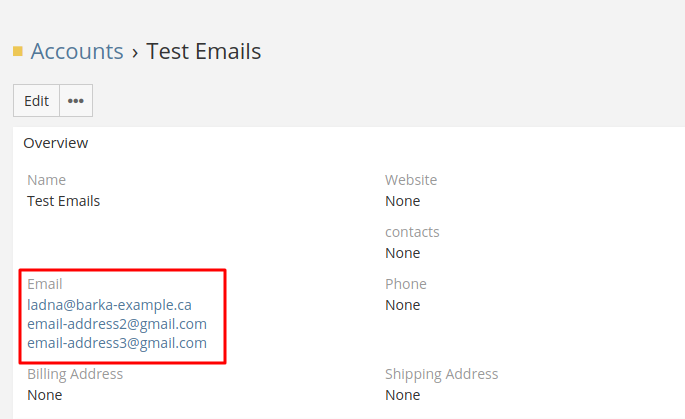Viewport: 685px width, 419px height.
Task: Click the Name field value Test Emails
Action: (63, 201)
